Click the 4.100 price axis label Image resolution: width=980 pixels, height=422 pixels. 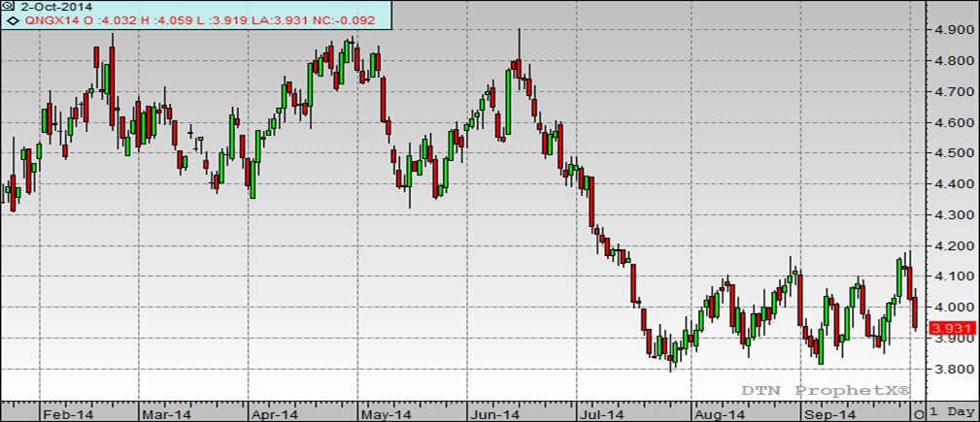click(x=953, y=276)
